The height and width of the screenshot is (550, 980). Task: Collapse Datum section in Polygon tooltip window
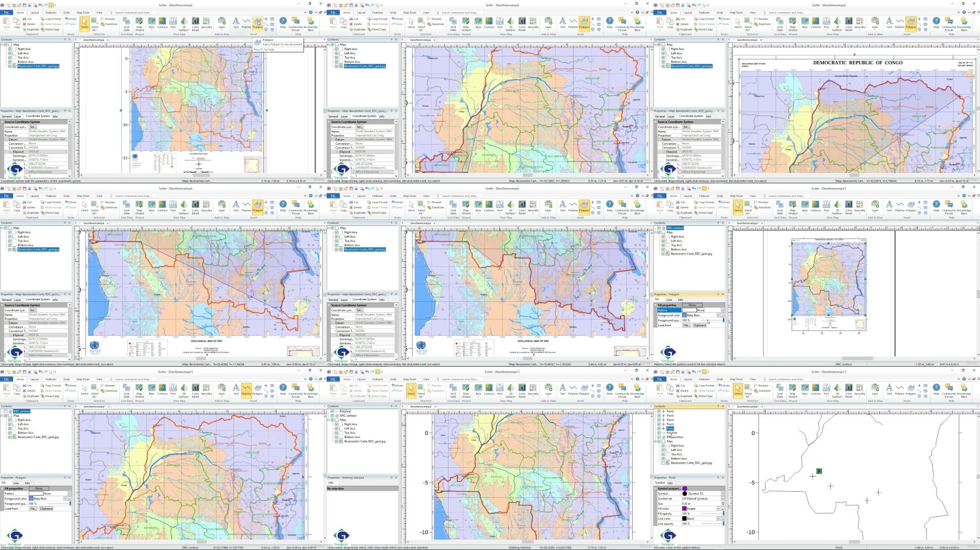pos(5,139)
